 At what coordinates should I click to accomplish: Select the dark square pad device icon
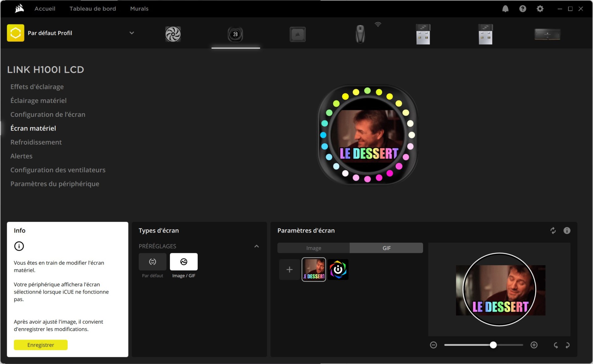(x=298, y=34)
